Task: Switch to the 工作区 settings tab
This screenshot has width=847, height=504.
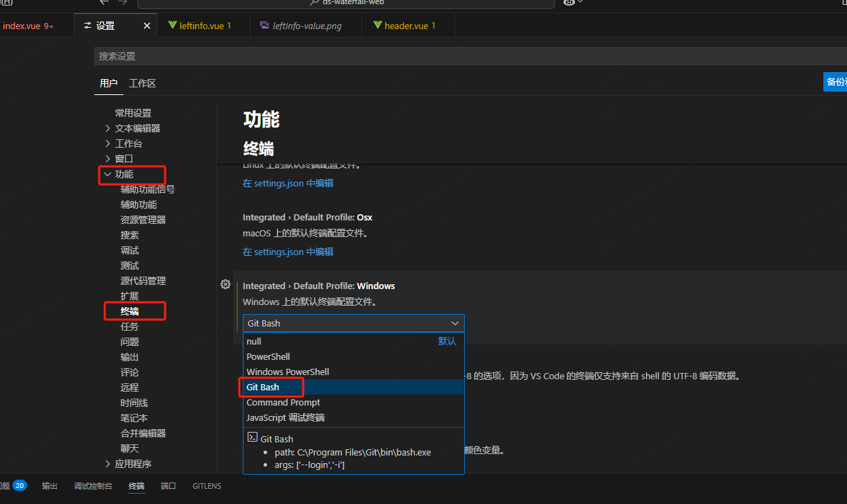Action: click(142, 83)
